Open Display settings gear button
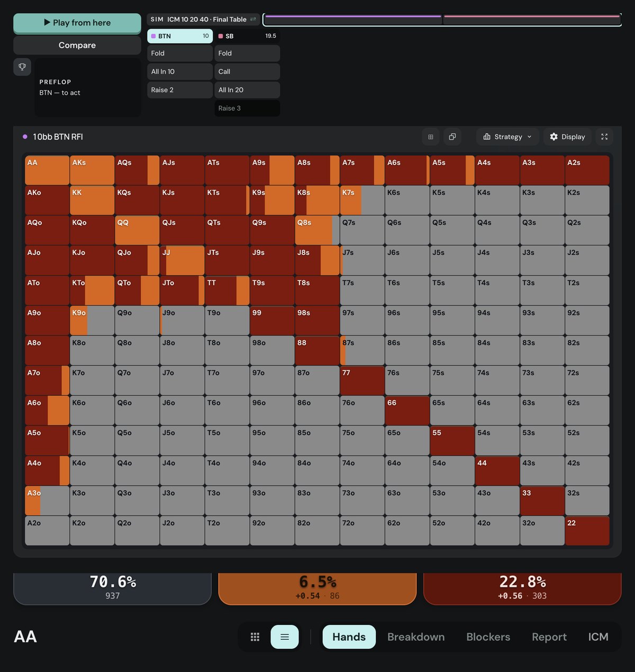The height and width of the screenshot is (672, 635). 567,137
